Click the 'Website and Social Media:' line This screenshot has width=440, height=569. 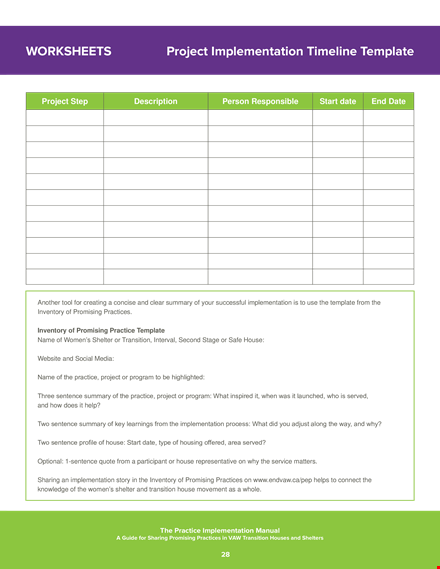click(x=76, y=359)
